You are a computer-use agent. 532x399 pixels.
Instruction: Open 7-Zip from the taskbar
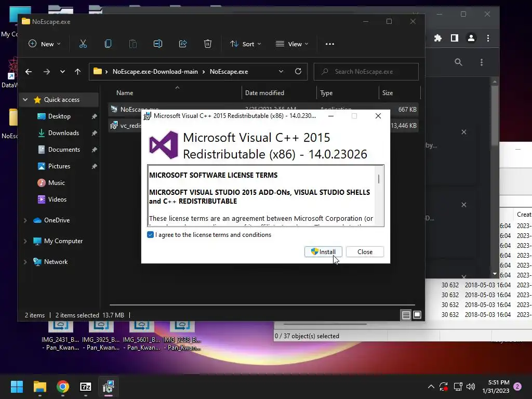tap(86, 387)
